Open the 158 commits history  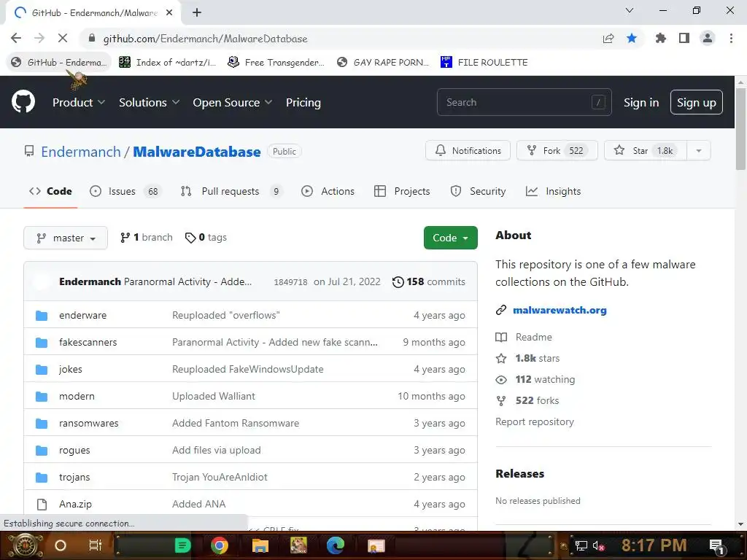[x=429, y=281]
